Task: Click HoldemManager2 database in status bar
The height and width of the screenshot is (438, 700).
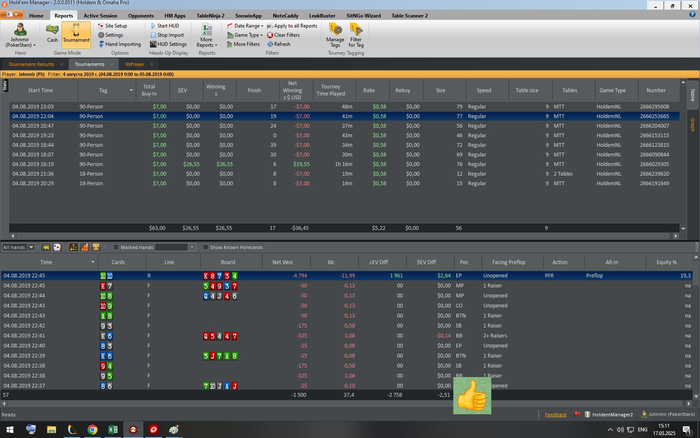Action: pos(609,415)
